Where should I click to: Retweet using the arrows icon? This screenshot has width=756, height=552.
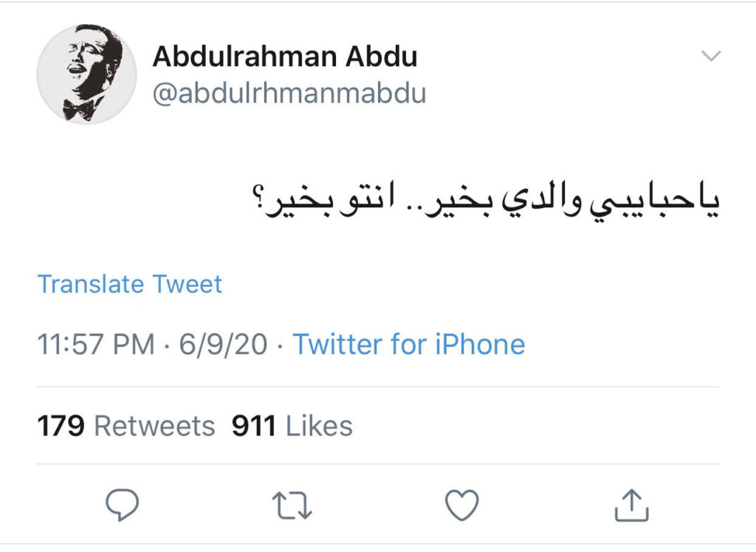click(292, 506)
